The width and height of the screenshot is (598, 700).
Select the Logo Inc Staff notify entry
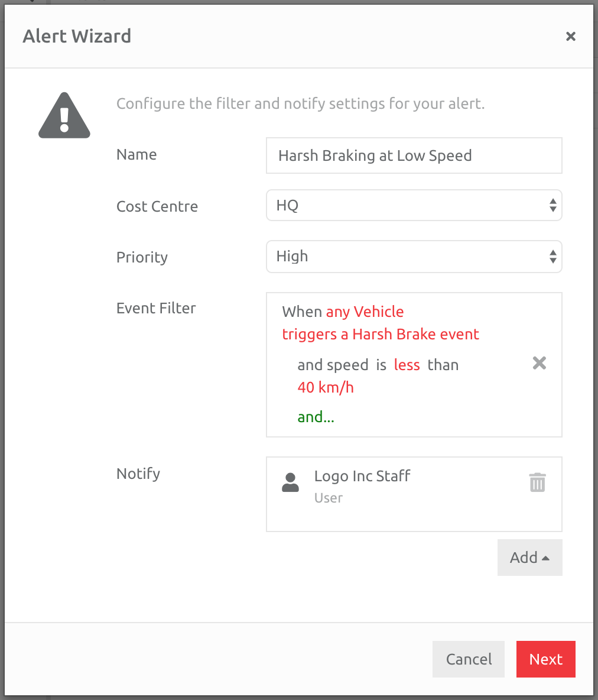point(362,476)
